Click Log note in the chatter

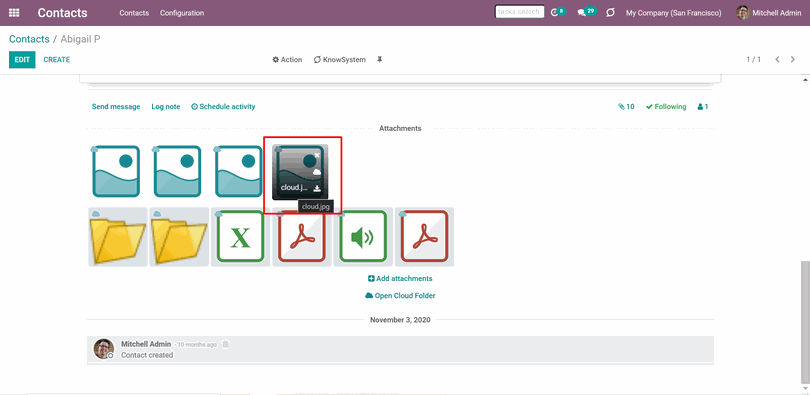tap(166, 107)
